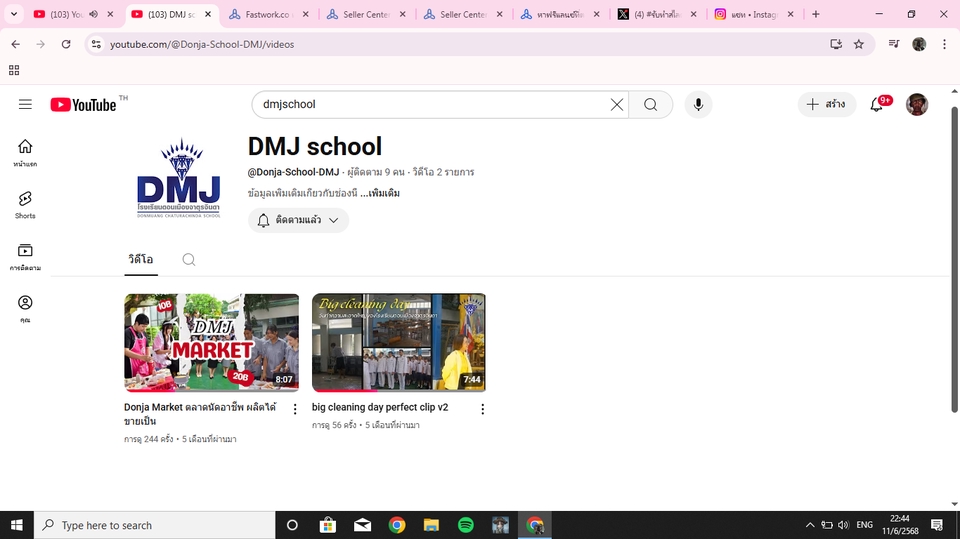Expand the browser tab search chevron

(x=14, y=14)
